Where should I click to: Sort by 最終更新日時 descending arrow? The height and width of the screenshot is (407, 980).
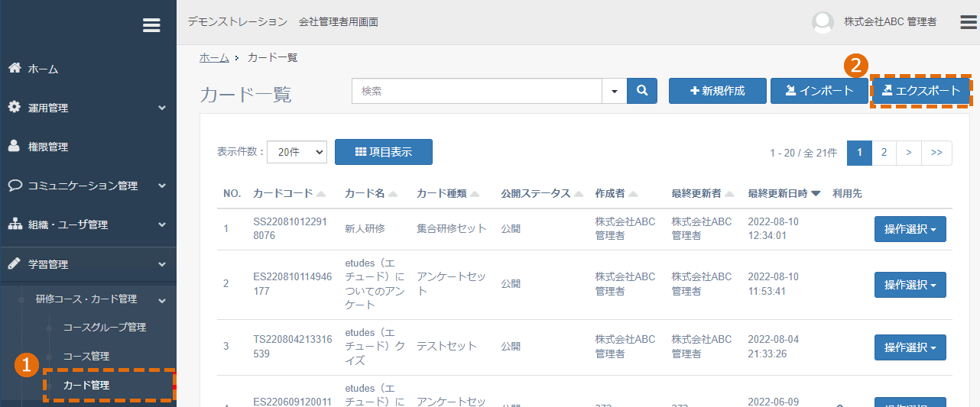click(816, 194)
